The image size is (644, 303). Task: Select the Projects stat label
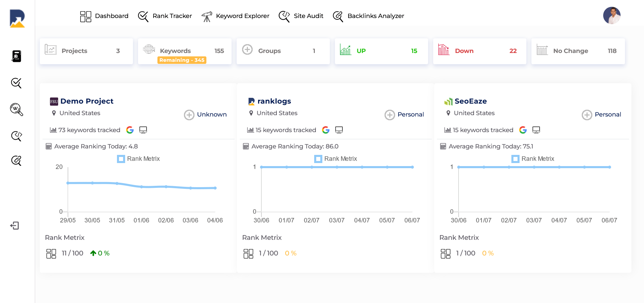(x=74, y=51)
